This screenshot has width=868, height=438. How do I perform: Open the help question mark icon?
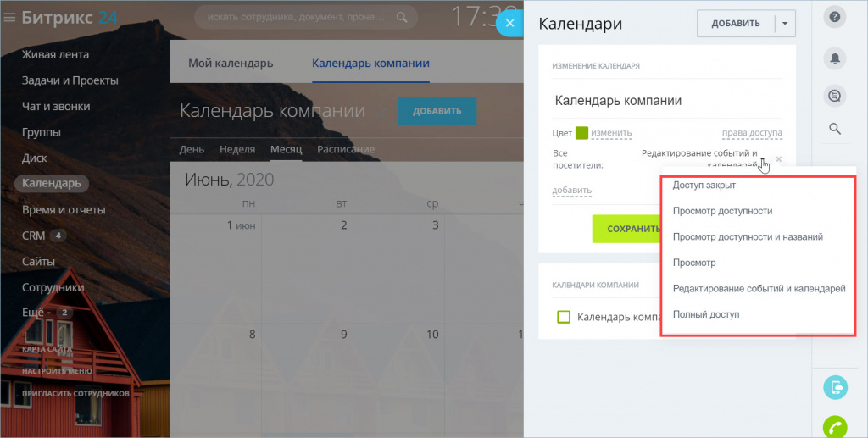tap(835, 17)
